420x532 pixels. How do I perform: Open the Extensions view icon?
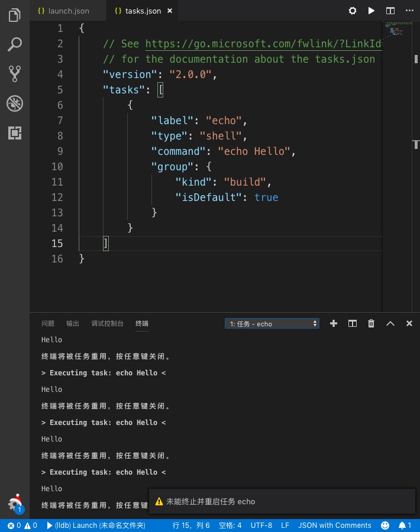click(14, 134)
